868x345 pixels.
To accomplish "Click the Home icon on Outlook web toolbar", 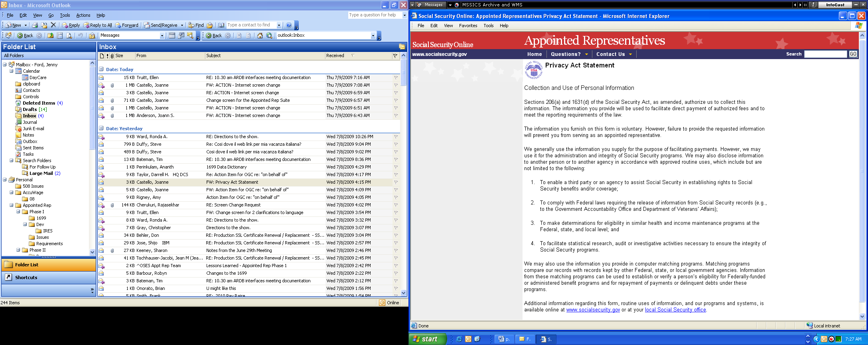I will coord(260,36).
